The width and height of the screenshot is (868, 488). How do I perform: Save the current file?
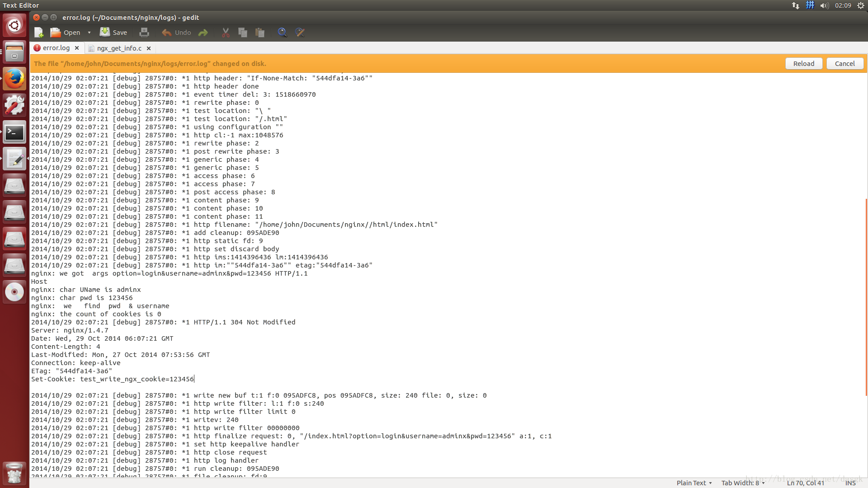coord(113,33)
